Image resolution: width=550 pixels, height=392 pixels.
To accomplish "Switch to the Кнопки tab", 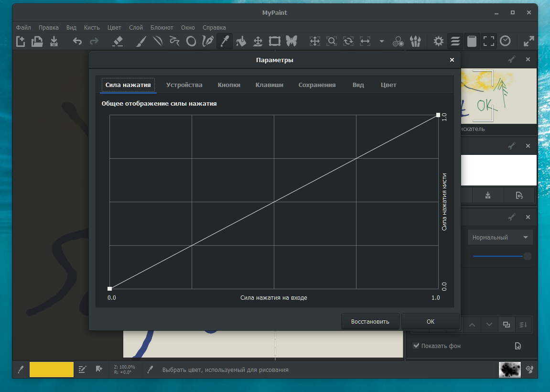I will (229, 85).
